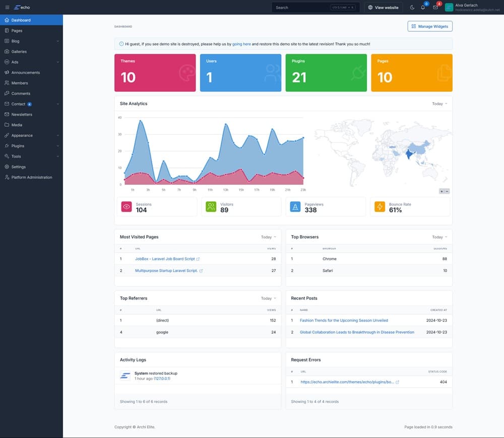Zoom out on the world map with minus button
Screen dimensions: 504x438
click(447, 191)
